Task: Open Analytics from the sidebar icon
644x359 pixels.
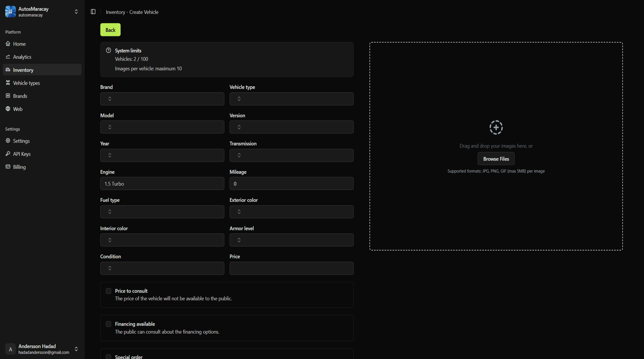Action: pyautogui.click(x=8, y=57)
